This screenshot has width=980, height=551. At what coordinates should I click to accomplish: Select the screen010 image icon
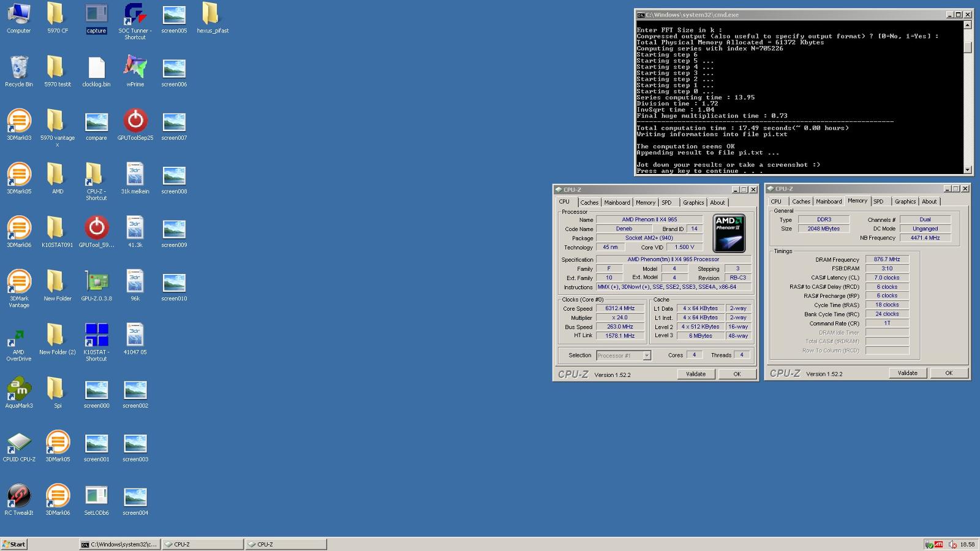pos(174,286)
